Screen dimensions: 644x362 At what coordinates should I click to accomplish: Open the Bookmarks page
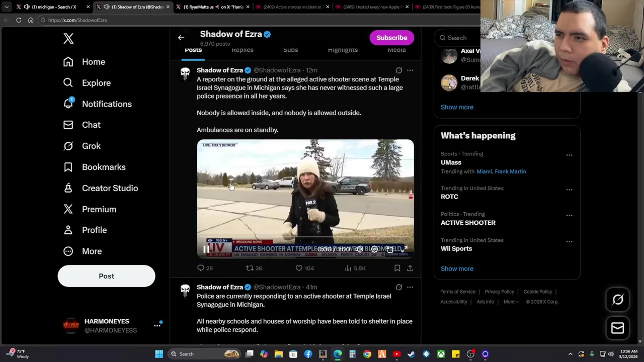tap(94, 167)
